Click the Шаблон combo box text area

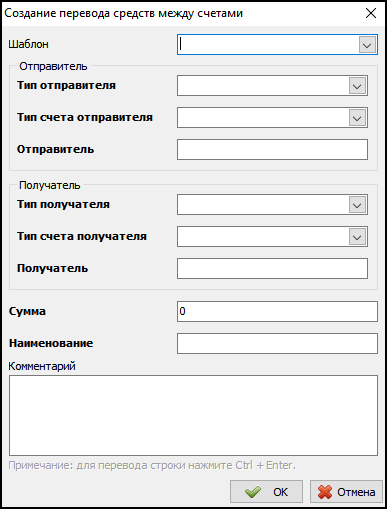pos(268,45)
